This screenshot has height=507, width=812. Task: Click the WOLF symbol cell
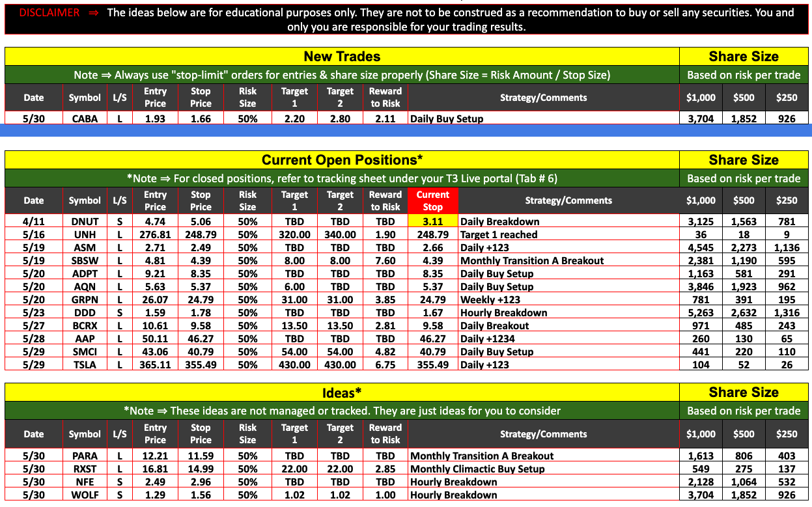coord(85,495)
